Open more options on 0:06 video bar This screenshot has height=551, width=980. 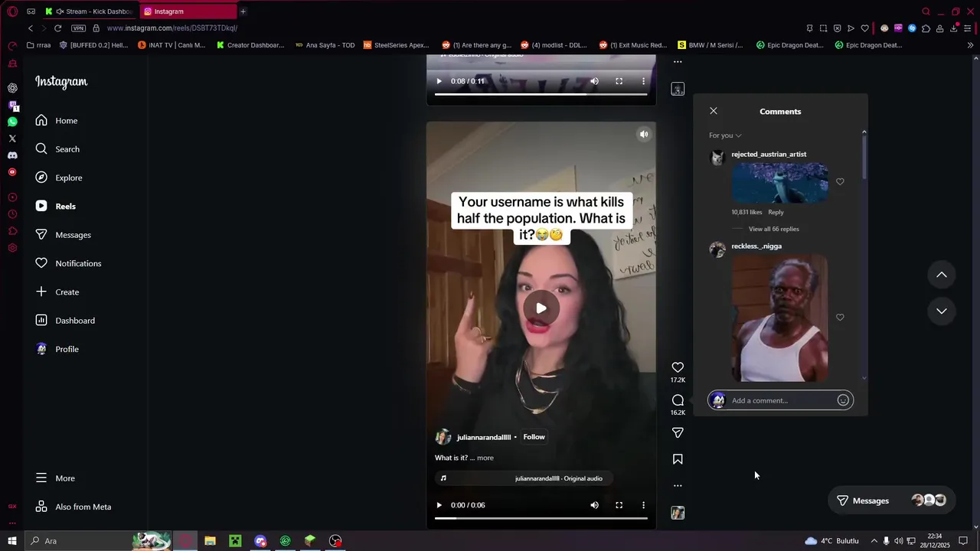(x=643, y=505)
